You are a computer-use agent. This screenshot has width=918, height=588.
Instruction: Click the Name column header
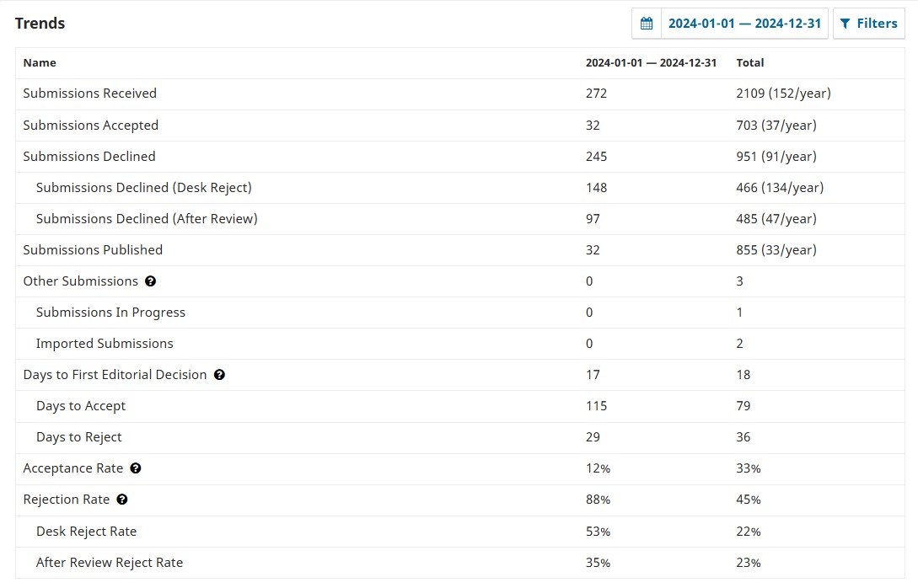(40, 63)
